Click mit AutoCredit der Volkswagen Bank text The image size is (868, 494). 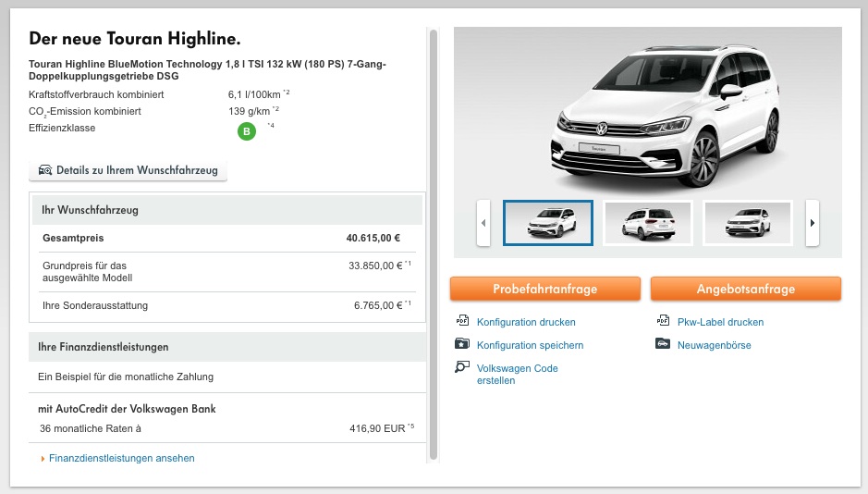[x=127, y=409]
